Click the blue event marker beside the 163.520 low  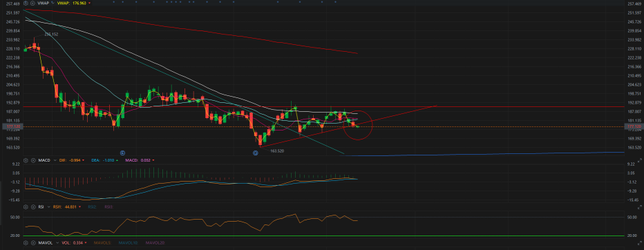tap(255, 153)
